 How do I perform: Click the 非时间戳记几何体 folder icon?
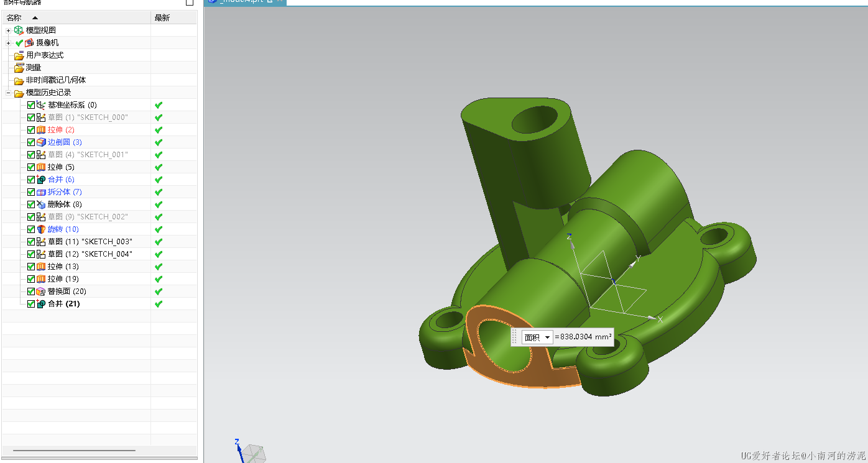pos(19,80)
